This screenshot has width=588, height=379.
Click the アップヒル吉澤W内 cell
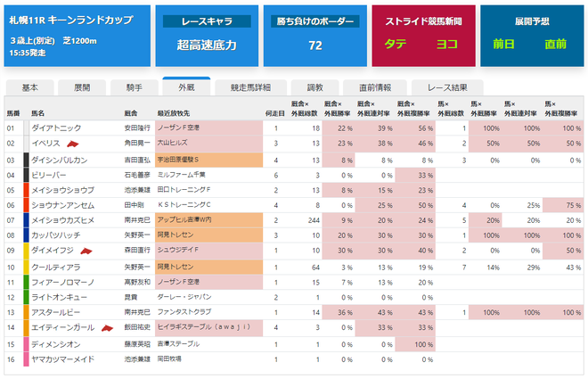(x=208, y=220)
